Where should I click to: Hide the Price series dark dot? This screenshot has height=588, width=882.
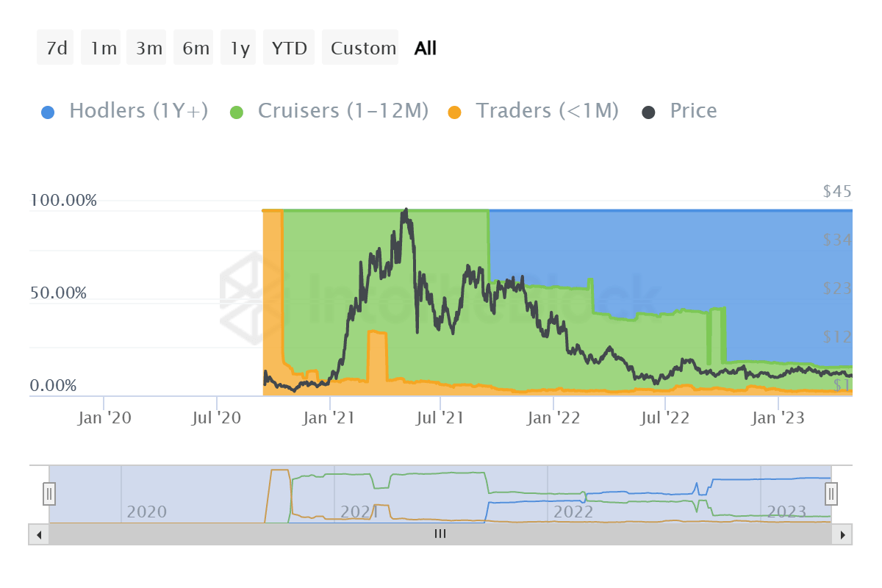(649, 112)
